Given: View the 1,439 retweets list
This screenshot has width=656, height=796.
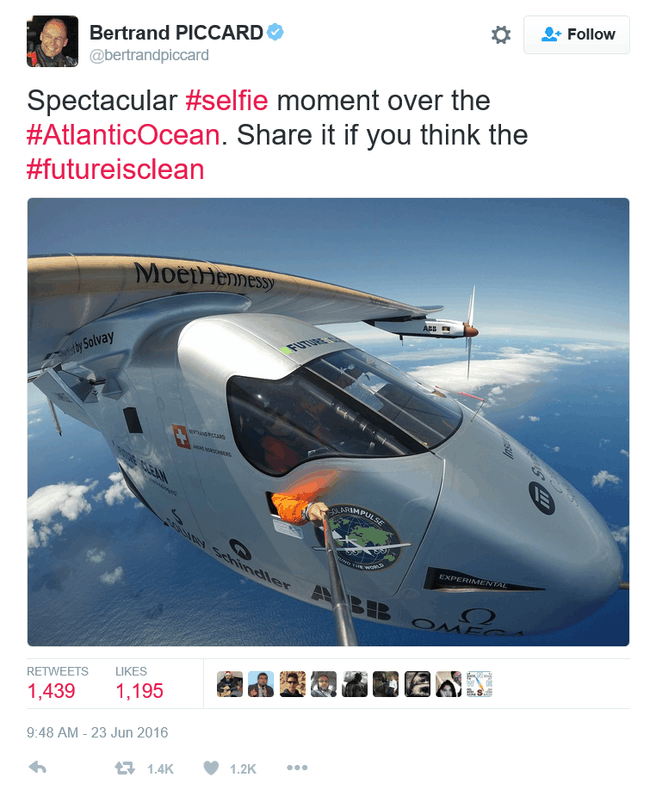Looking at the screenshot, I should coord(57,684).
